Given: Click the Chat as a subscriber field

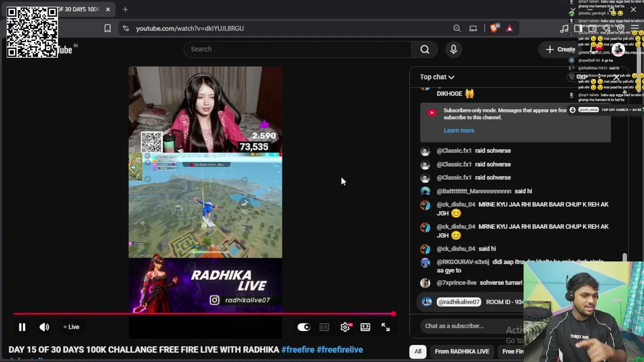Looking at the screenshot, I should click(x=470, y=326).
